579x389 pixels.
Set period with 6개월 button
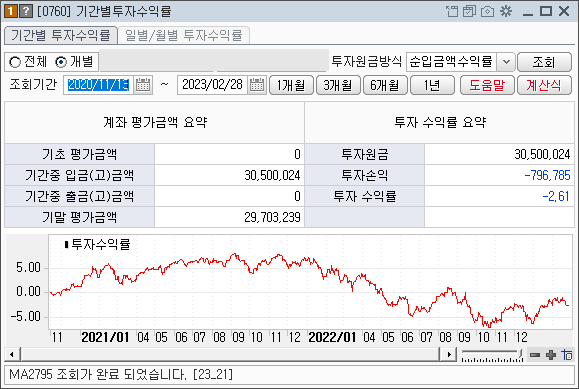click(385, 85)
